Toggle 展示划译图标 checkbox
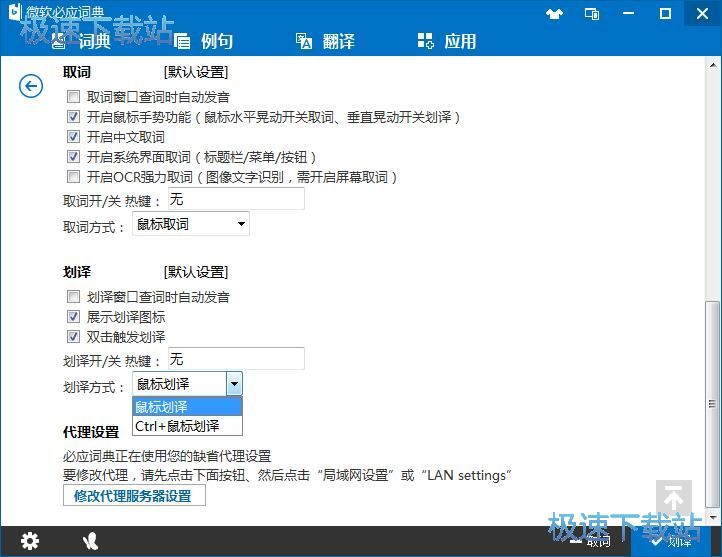 [x=73, y=316]
